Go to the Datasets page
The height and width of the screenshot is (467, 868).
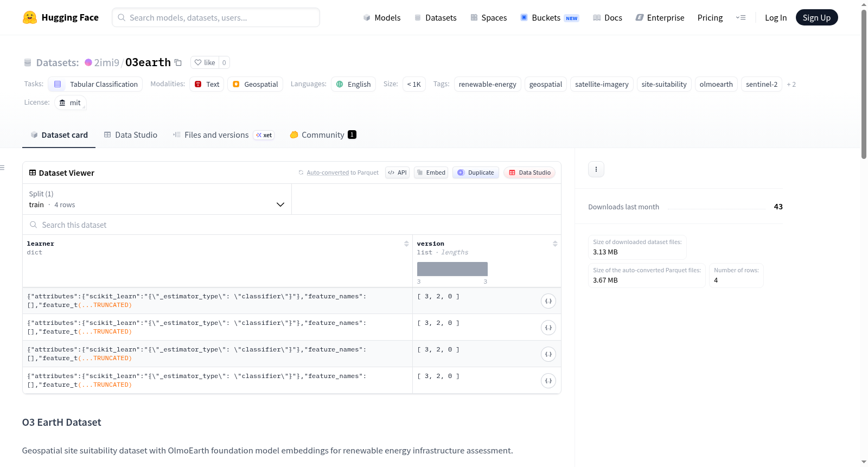435,17
